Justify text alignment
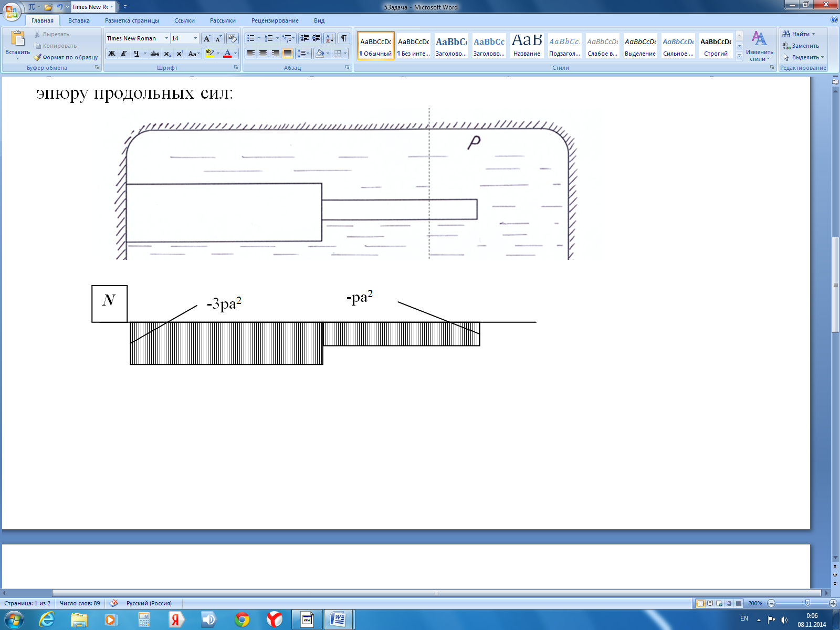The height and width of the screenshot is (630, 840). (x=288, y=54)
